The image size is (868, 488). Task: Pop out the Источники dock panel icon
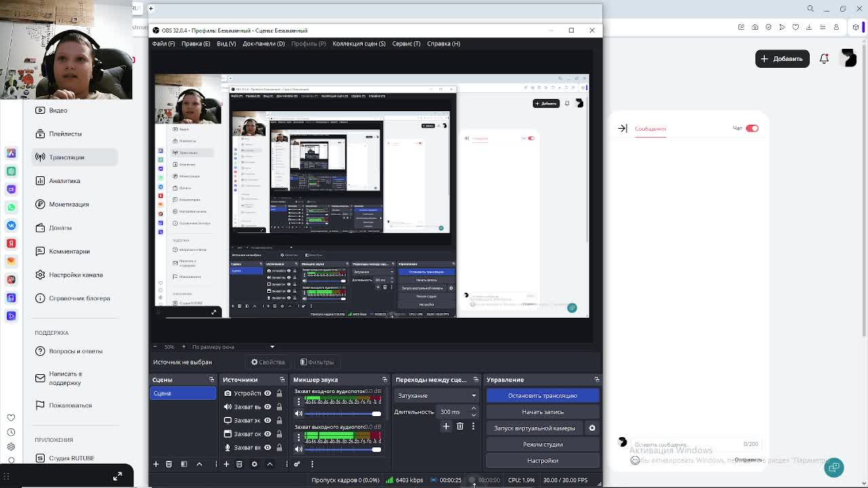pos(282,380)
